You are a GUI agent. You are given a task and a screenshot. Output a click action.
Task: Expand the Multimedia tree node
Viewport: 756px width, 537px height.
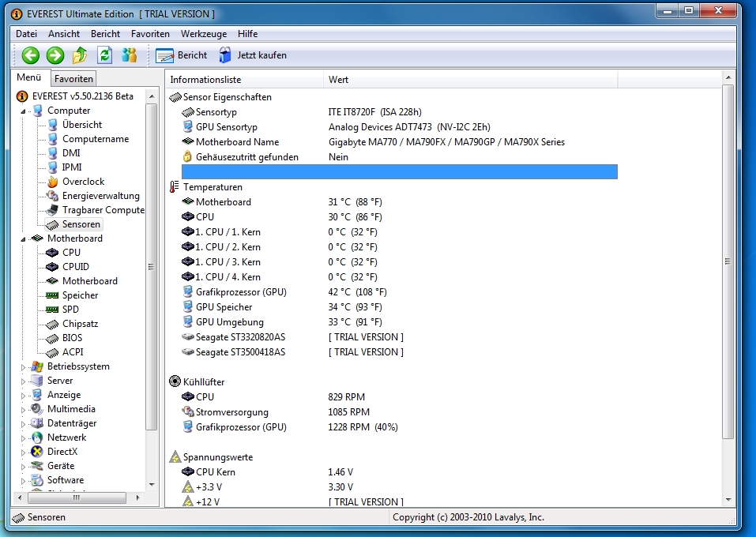tap(23, 410)
